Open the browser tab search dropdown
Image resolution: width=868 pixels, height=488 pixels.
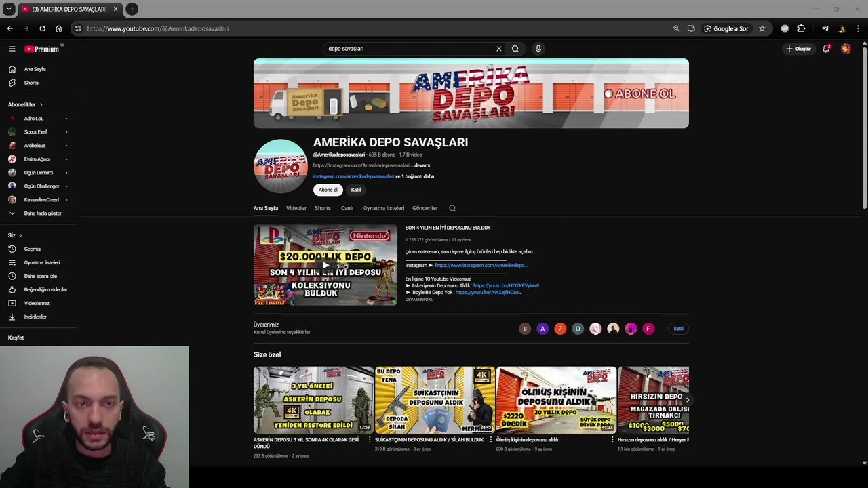point(9,9)
